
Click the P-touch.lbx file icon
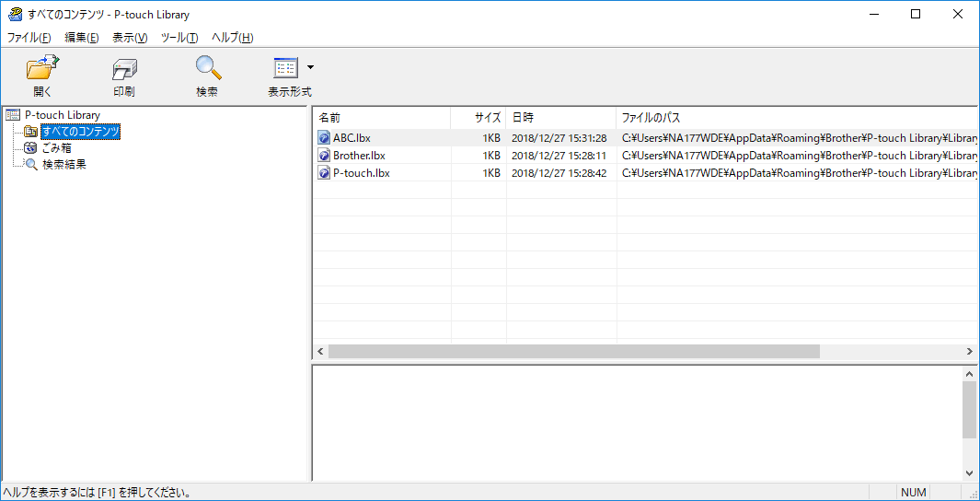324,173
